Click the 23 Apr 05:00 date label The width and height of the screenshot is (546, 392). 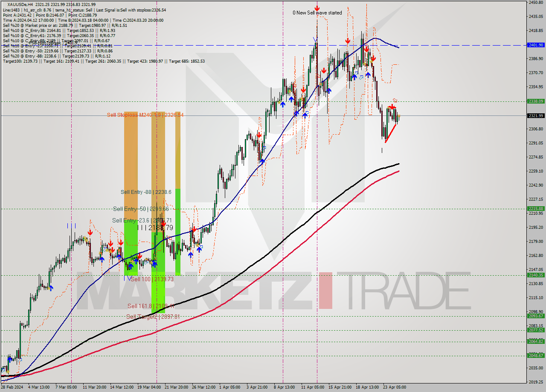coord(395,387)
